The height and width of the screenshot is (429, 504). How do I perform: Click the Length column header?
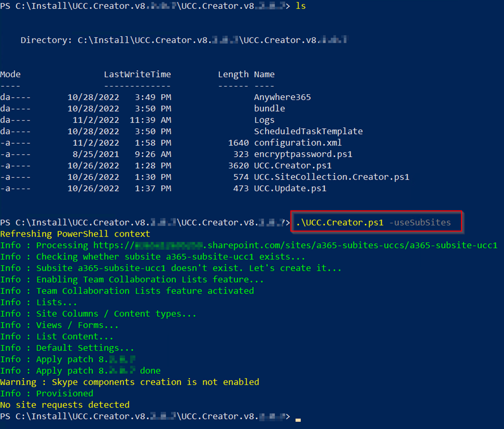click(x=233, y=74)
